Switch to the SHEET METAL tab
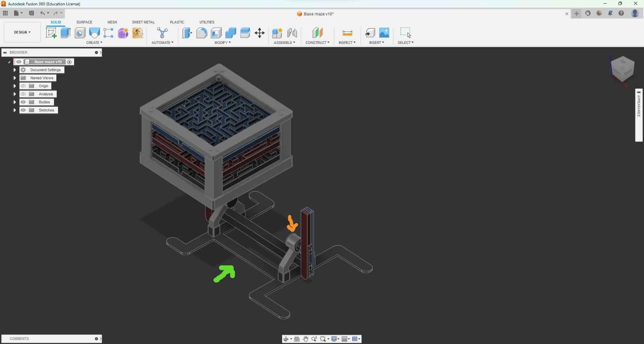644x344 pixels. click(x=143, y=22)
